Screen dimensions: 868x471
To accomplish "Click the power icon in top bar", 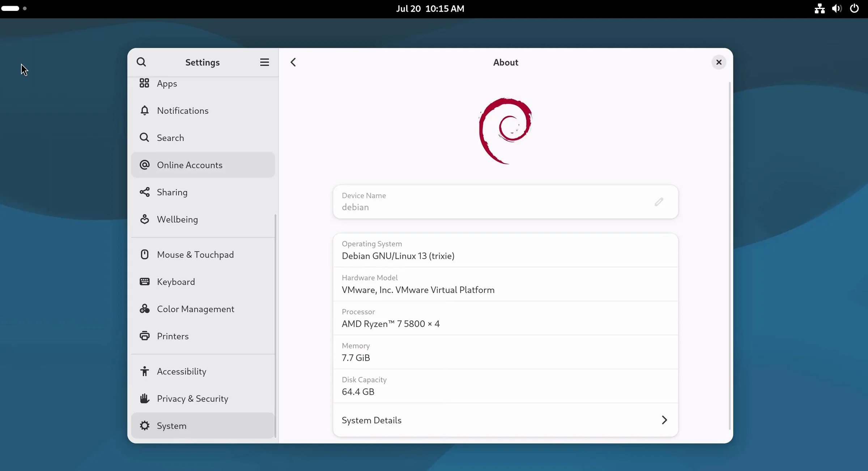I will click(854, 8).
